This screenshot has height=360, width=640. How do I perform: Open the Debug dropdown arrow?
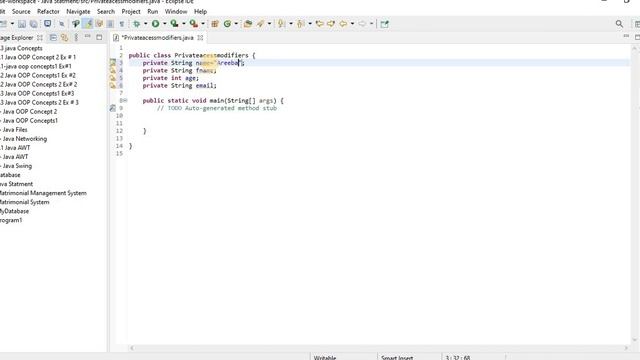coord(145,24)
